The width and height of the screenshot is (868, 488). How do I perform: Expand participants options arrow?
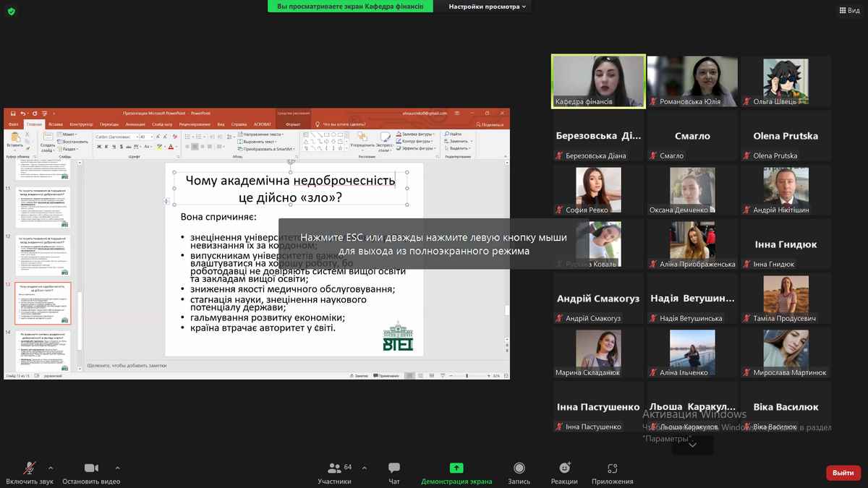click(364, 467)
